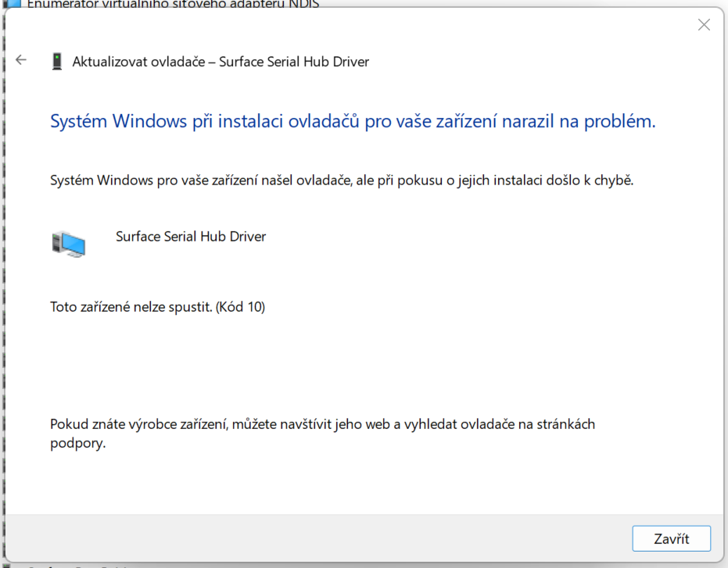Click the word "podpory." on the last line

77,444
